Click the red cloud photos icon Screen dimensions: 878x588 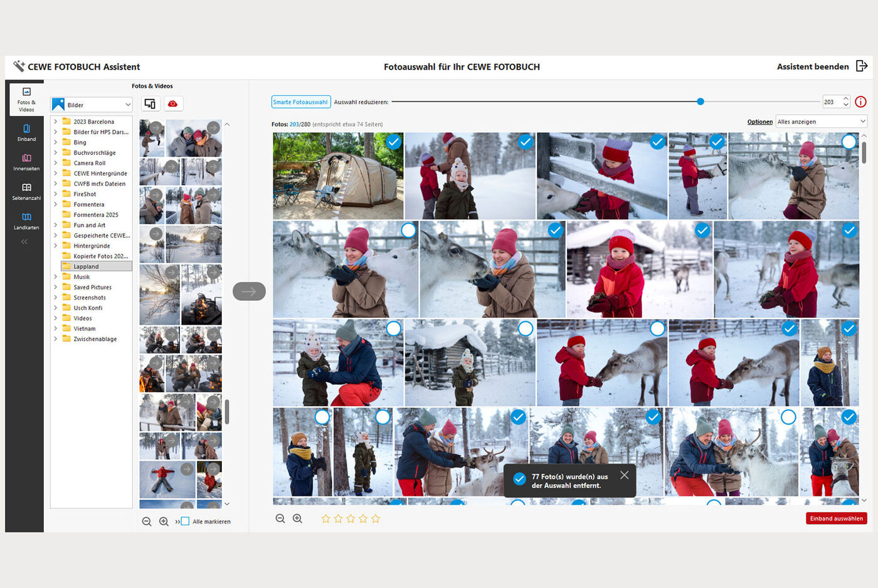pos(172,104)
